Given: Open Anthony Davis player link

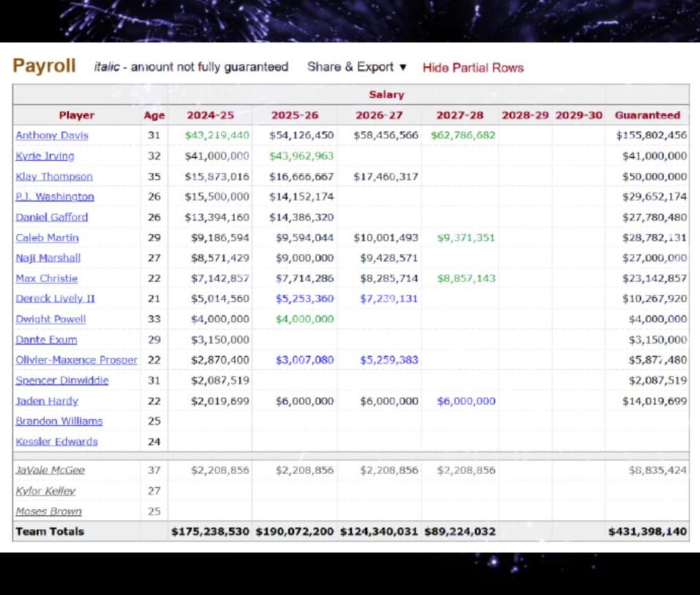Looking at the screenshot, I should [x=52, y=136].
